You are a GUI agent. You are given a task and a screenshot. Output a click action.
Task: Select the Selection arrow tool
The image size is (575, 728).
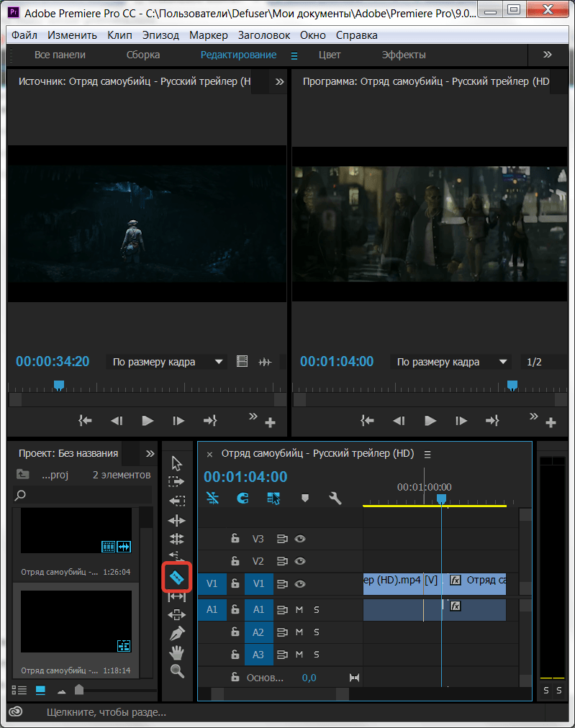176,463
